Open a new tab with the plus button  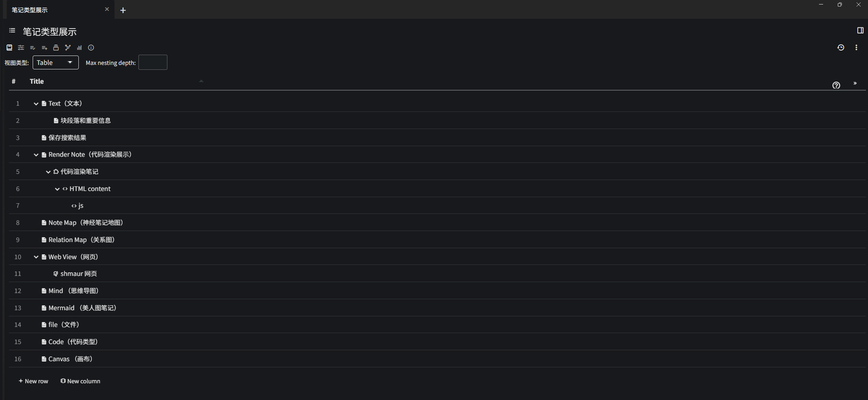tap(123, 10)
